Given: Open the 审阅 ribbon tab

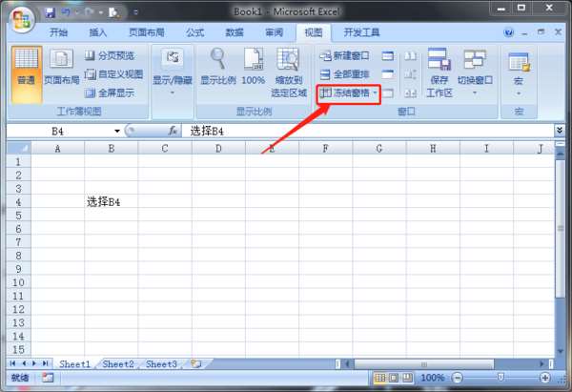Looking at the screenshot, I should 274,32.
